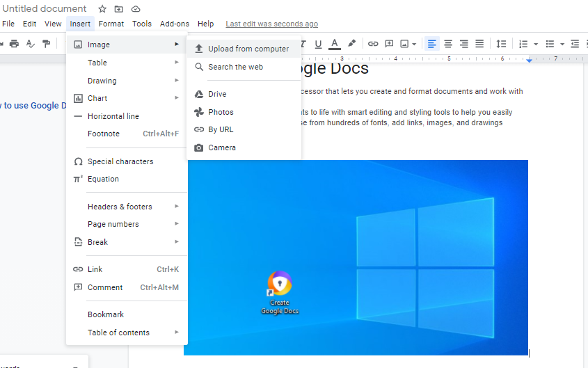The image size is (588, 368).
Task: Select the paint format tool
Action: point(46,44)
